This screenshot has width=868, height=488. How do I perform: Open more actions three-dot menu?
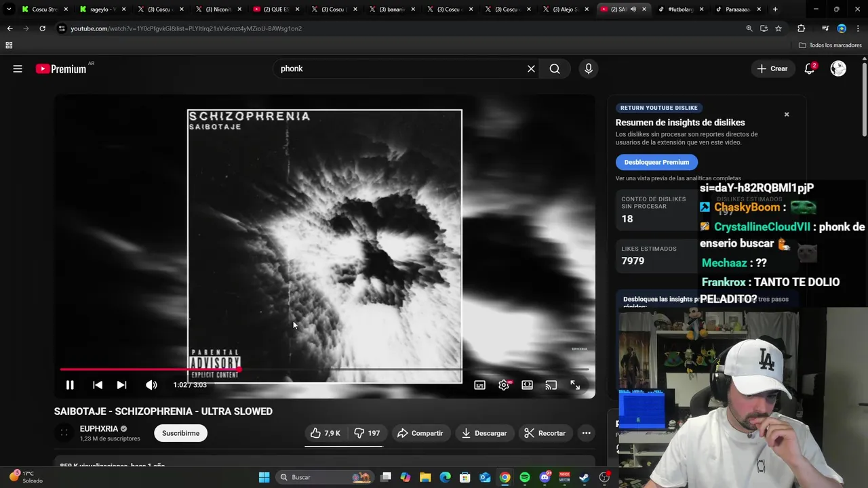(x=587, y=433)
